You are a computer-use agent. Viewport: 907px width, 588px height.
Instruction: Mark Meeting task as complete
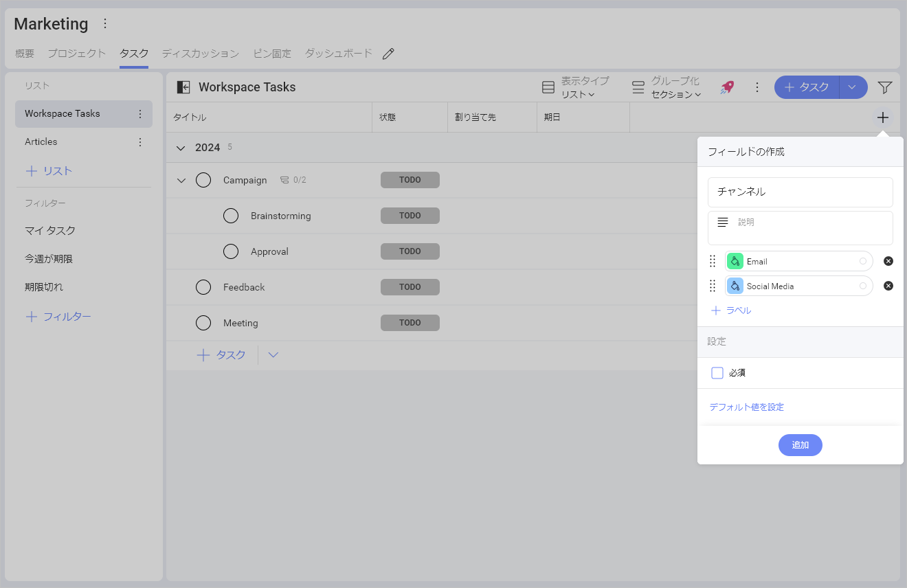coord(203,323)
